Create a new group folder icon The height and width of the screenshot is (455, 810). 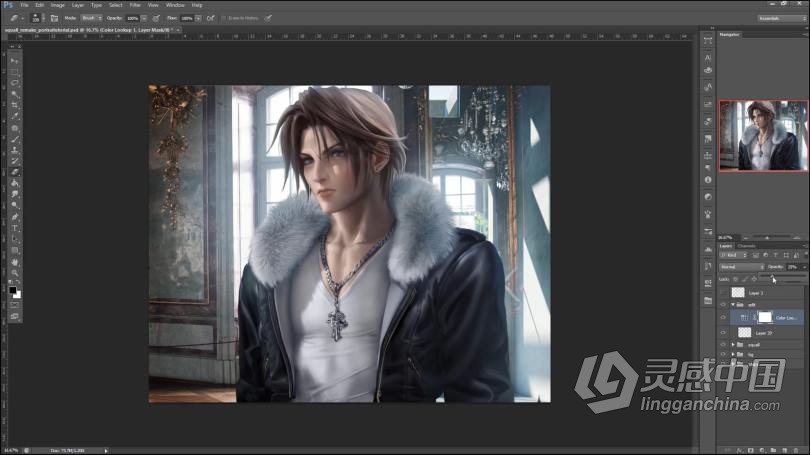coord(773,451)
